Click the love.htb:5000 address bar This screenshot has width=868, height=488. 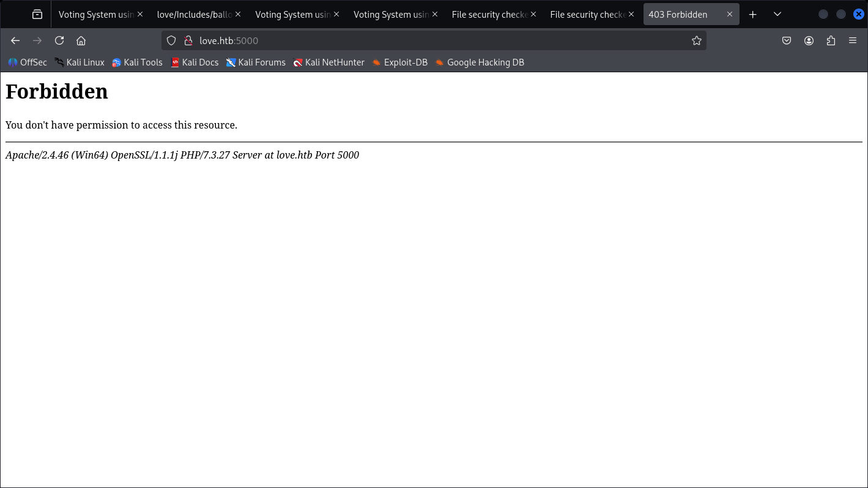pyautogui.click(x=428, y=40)
